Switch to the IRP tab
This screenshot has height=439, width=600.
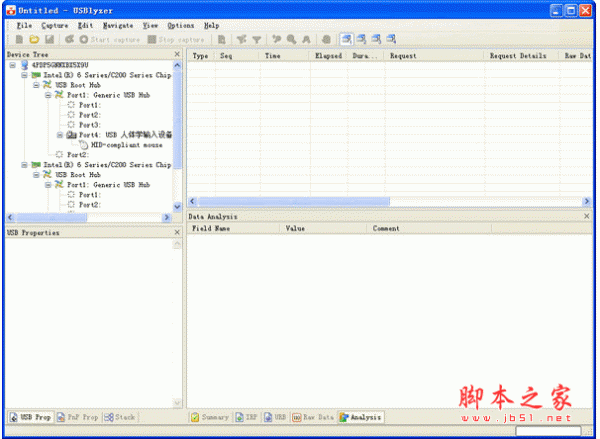coord(246,417)
